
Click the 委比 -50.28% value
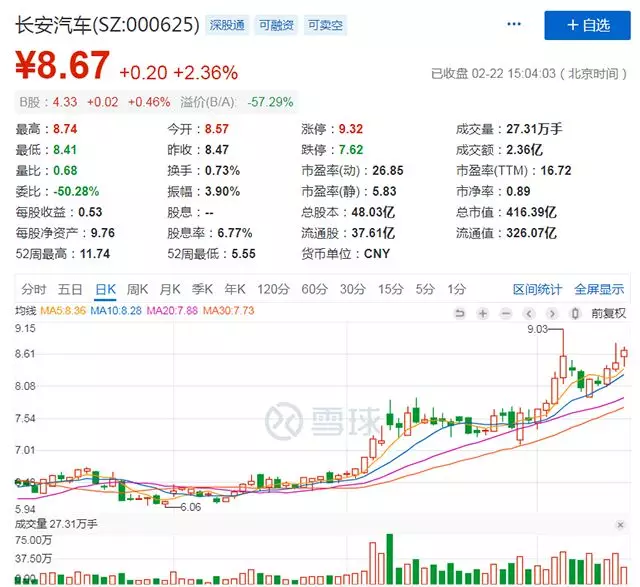click(x=76, y=191)
